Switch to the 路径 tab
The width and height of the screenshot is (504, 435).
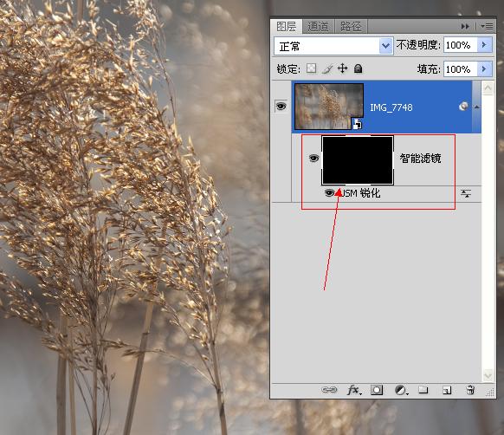(351, 26)
